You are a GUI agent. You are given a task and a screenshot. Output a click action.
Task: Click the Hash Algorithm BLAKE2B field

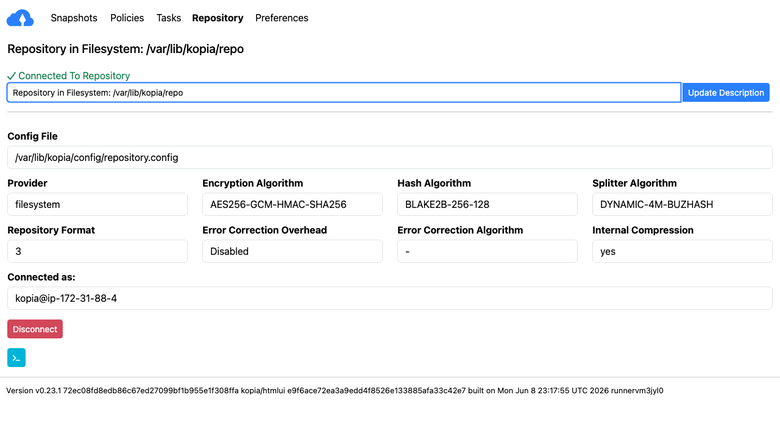coord(488,204)
